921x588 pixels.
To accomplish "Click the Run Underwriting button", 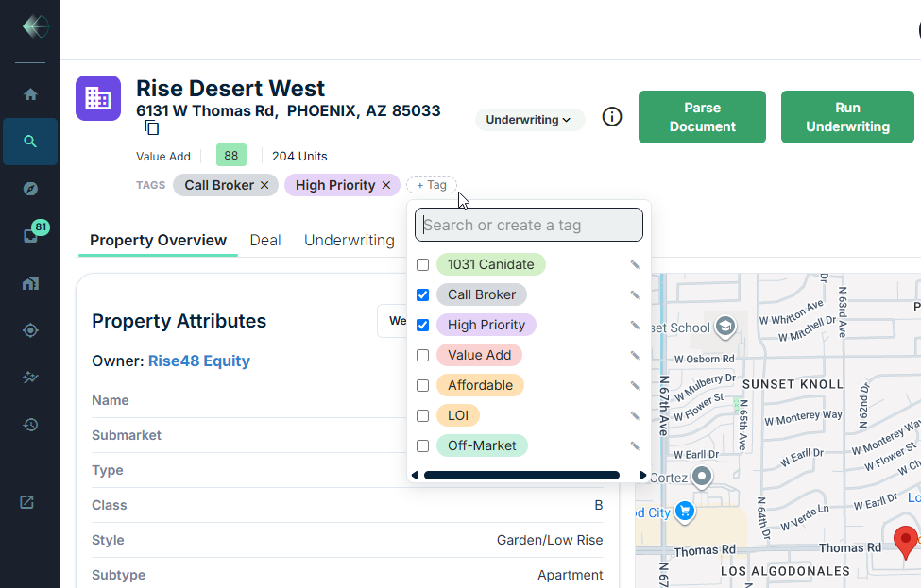I will (x=847, y=117).
